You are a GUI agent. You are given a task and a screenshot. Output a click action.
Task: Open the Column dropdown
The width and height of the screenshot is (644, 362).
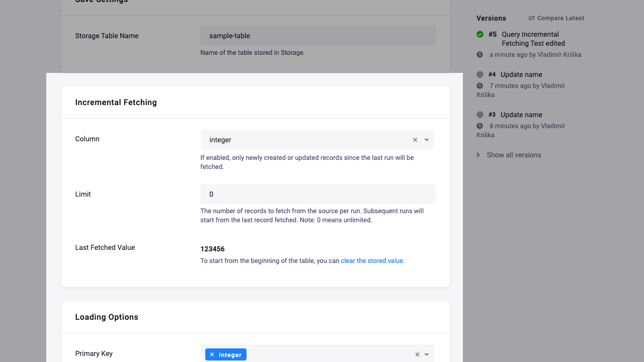426,140
